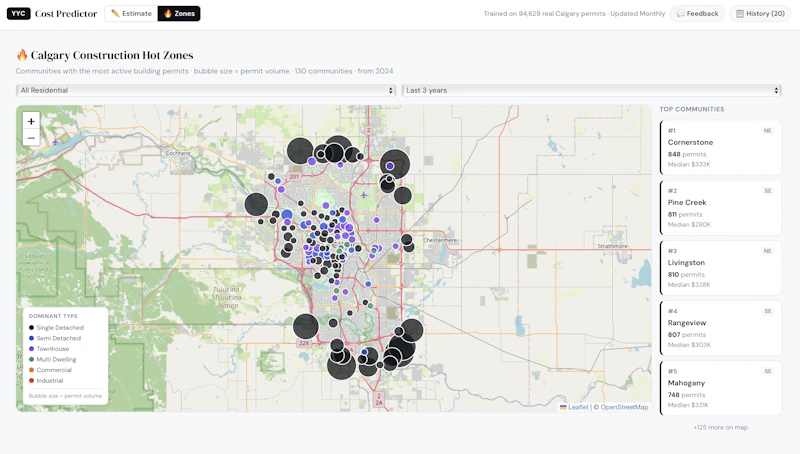The image size is (800, 454).
Task: Click the NE tag on Cornerstone card
Action: [767, 131]
